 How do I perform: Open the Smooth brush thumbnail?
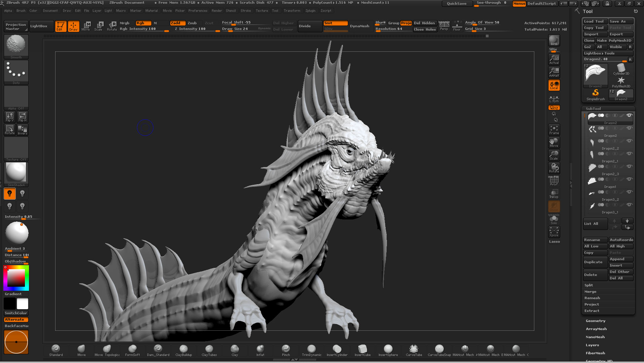coord(16,47)
